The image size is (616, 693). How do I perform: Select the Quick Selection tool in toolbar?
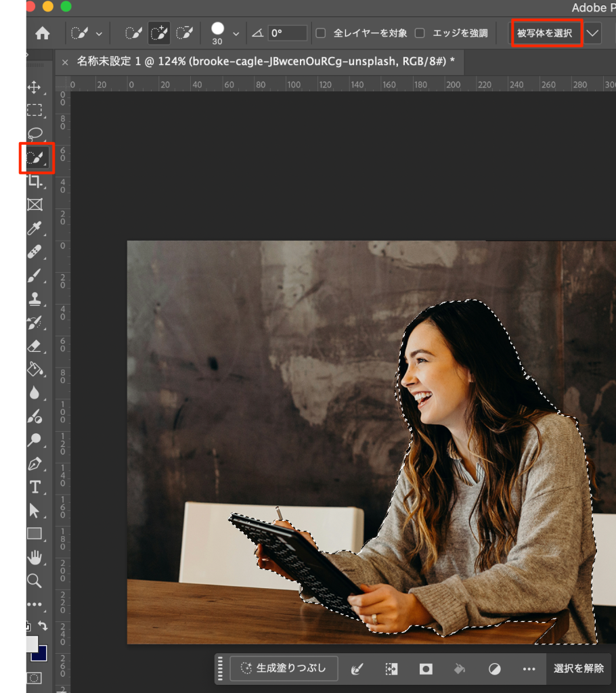35,158
